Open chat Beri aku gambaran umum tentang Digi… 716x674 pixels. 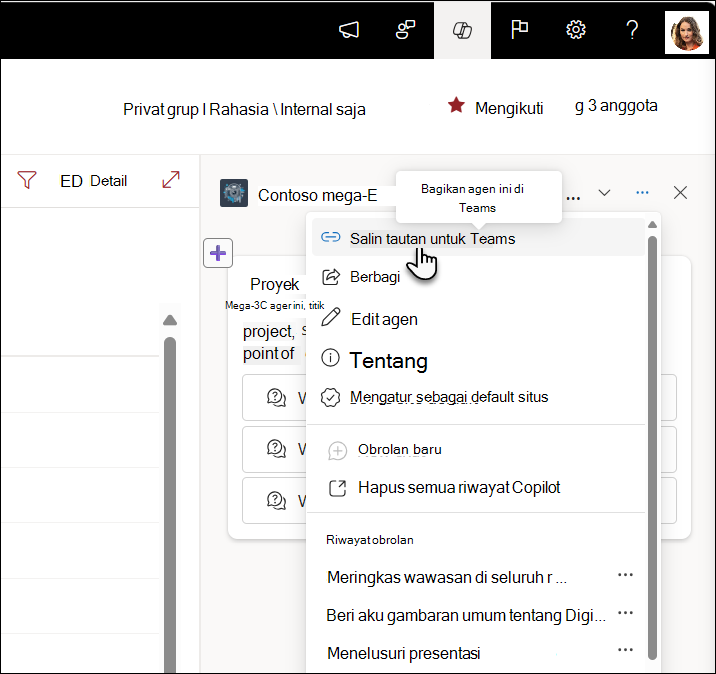pos(466,616)
